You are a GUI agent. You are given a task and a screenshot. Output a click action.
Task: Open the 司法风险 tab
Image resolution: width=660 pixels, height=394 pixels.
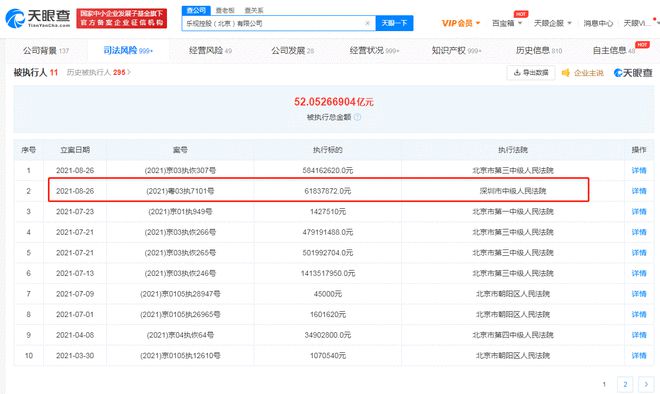(x=128, y=51)
